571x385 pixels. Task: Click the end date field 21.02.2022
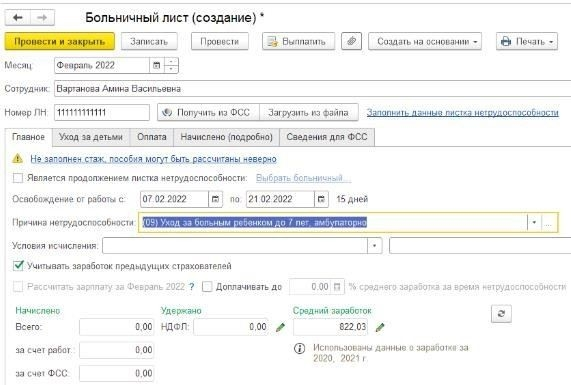[280, 199]
